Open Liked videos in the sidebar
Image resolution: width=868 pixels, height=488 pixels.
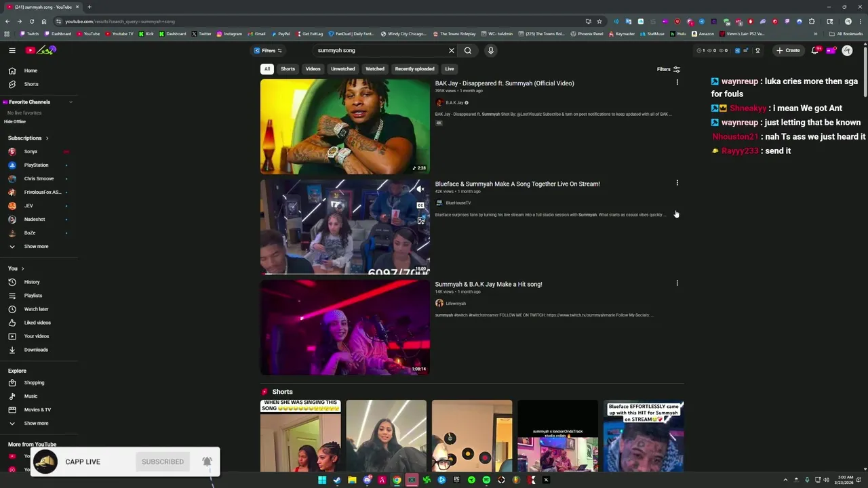[x=39, y=323]
